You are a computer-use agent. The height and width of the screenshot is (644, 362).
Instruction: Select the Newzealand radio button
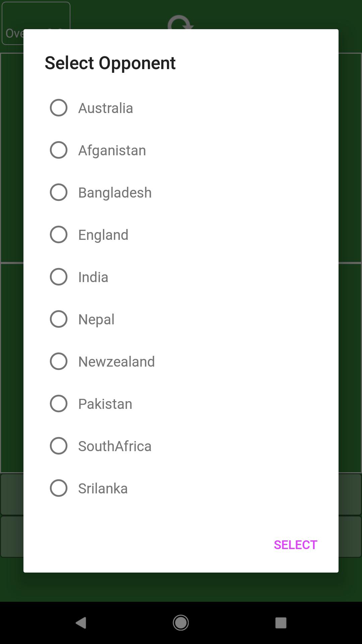point(58,361)
